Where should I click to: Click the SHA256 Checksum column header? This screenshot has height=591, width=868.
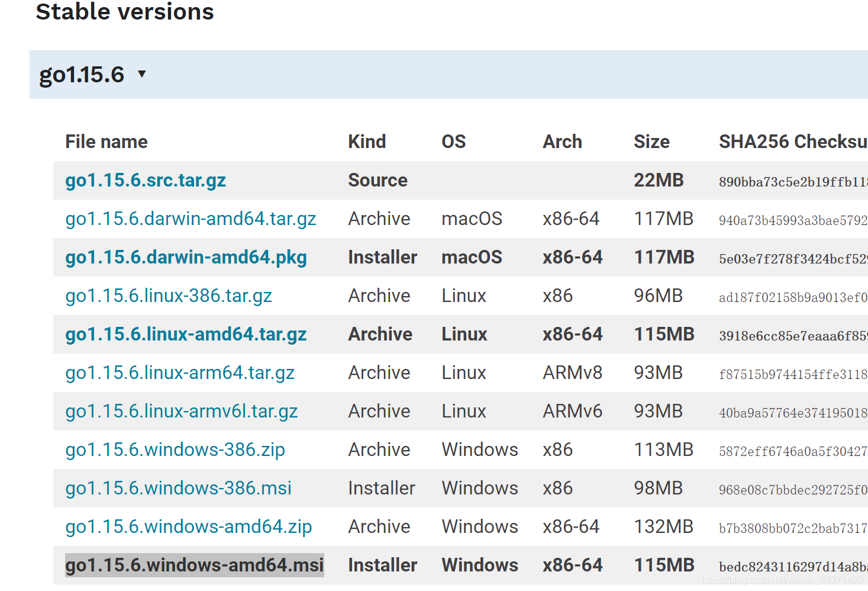coord(793,142)
